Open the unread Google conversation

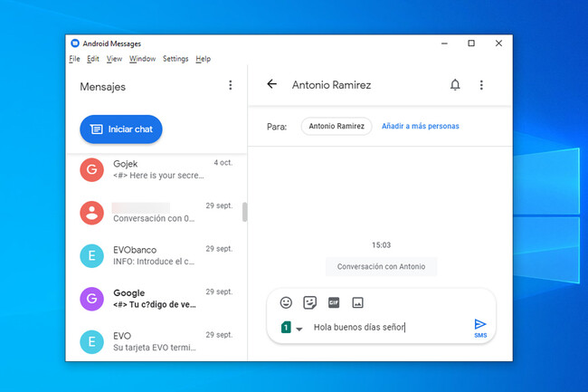click(x=156, y=299)
